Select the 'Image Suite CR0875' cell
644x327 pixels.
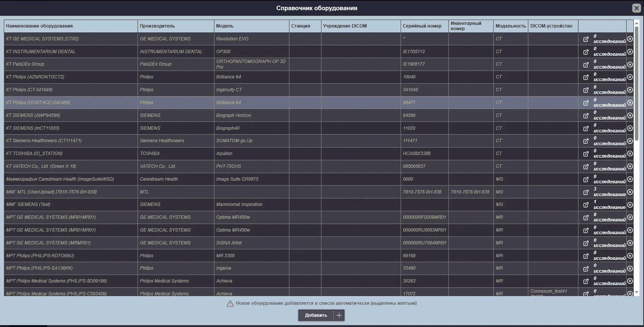coord(252,179)
